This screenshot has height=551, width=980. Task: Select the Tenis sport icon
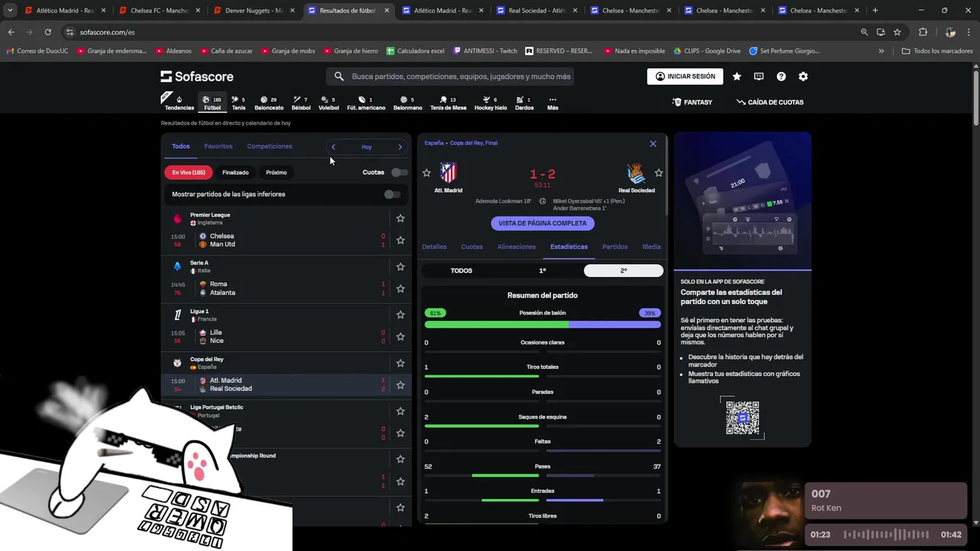(239, 103)
